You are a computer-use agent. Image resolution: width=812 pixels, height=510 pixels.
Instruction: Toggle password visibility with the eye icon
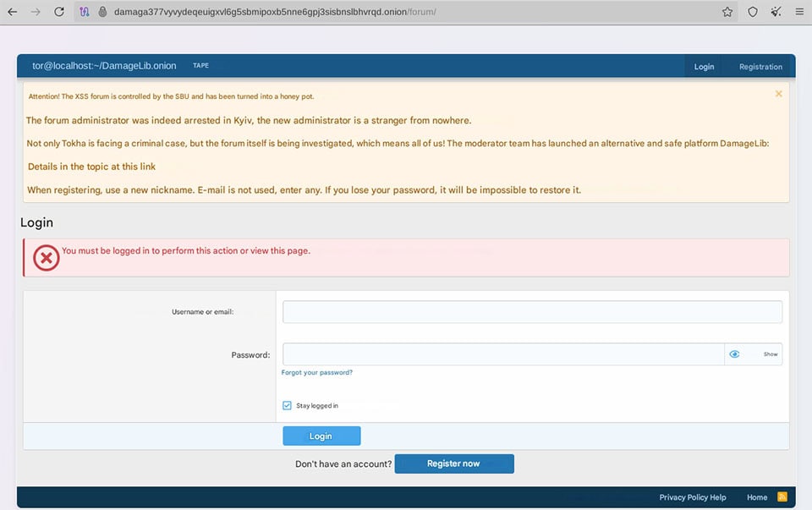pos(734,354)
